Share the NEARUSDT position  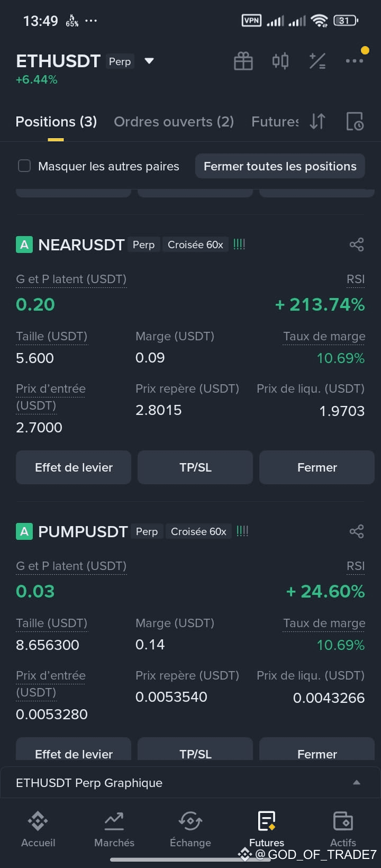[x=357, y=245]
